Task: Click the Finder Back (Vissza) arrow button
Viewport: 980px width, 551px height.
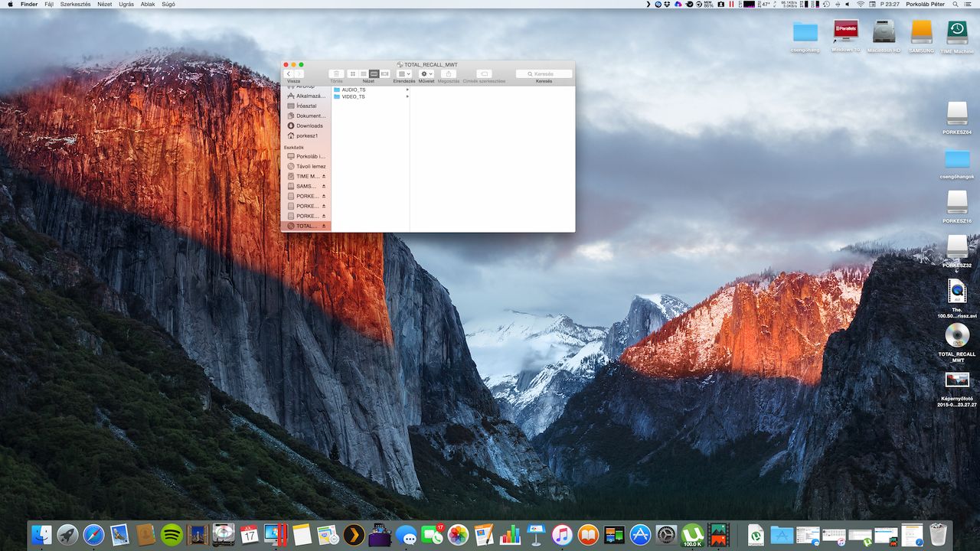Action: click(289, 73)
